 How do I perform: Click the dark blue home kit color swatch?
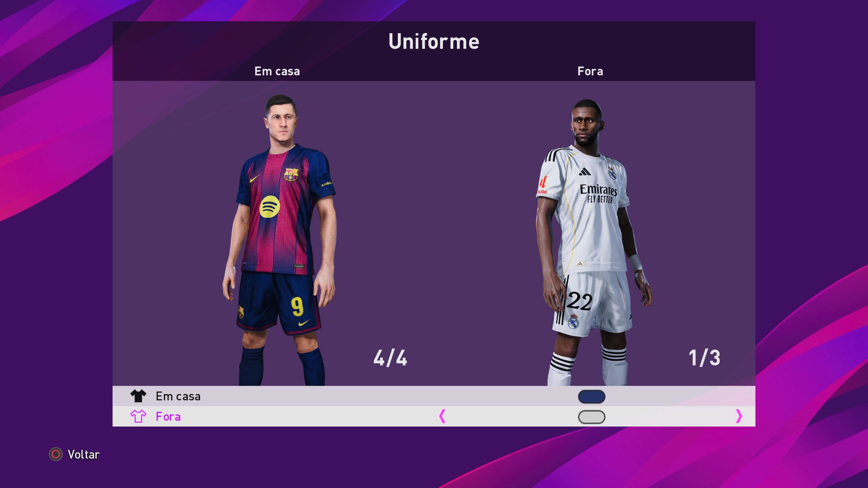592,396
